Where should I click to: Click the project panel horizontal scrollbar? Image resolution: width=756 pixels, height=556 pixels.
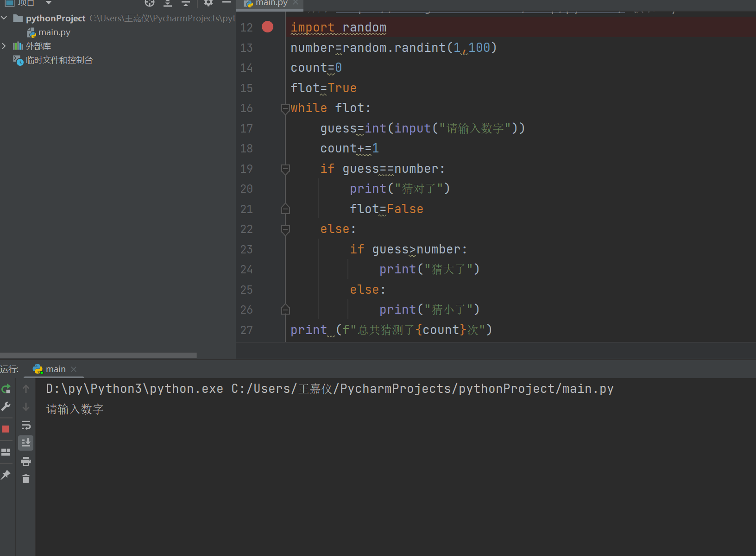tap(98, 355)
